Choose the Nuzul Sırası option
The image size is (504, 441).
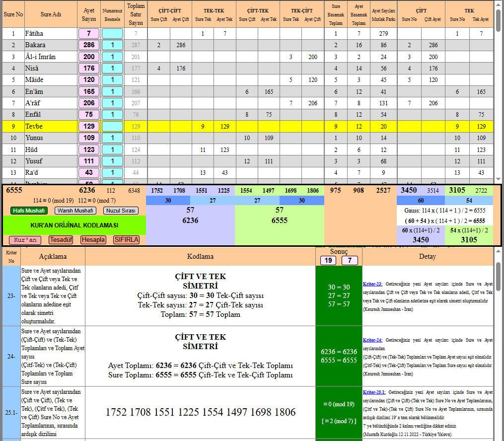tap(121, 211)
